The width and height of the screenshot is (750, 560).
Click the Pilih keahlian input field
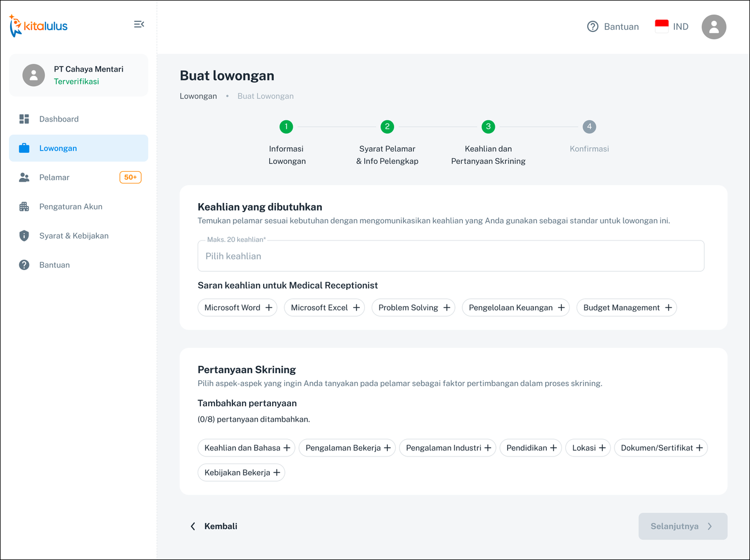click(451, 256)
